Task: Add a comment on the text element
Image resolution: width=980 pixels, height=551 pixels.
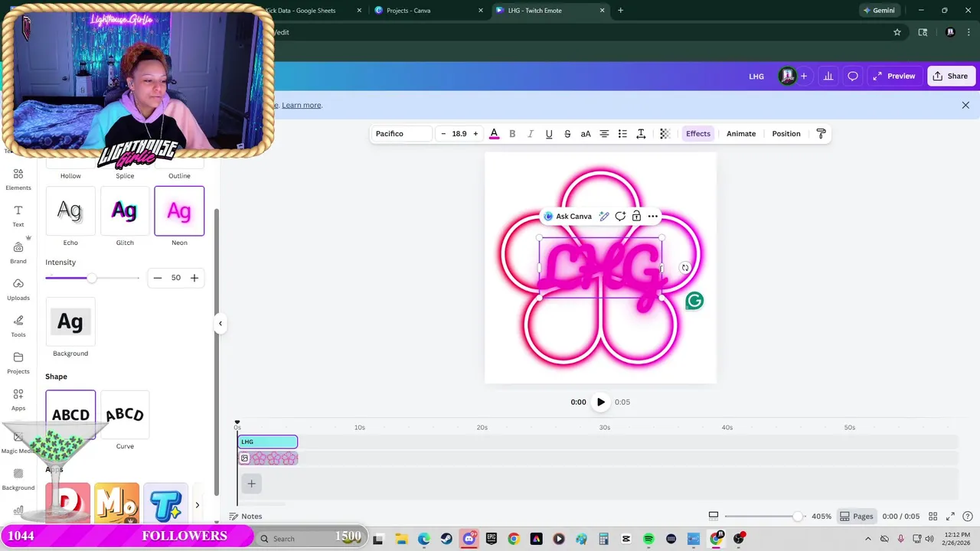Action: (x=620, y=217)
